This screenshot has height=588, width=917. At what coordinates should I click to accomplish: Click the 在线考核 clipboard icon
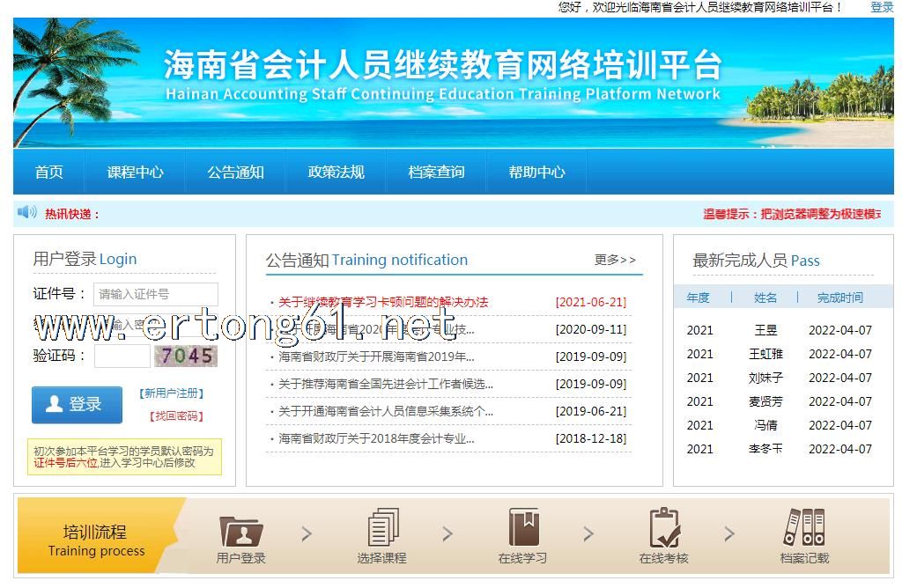pos(664,528)
